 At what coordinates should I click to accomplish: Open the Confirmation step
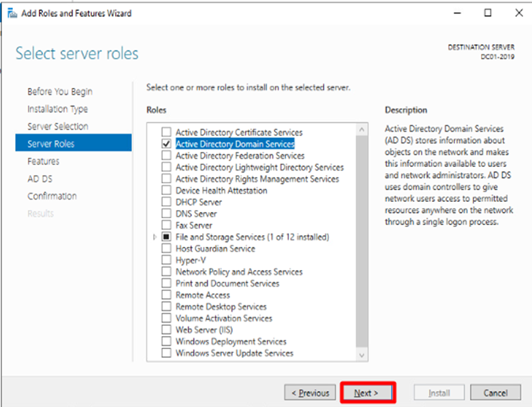pos(52,196)
